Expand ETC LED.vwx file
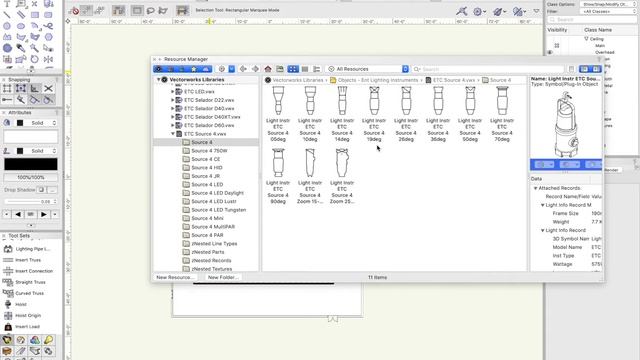640x360 pixels. tap(173, 91)
